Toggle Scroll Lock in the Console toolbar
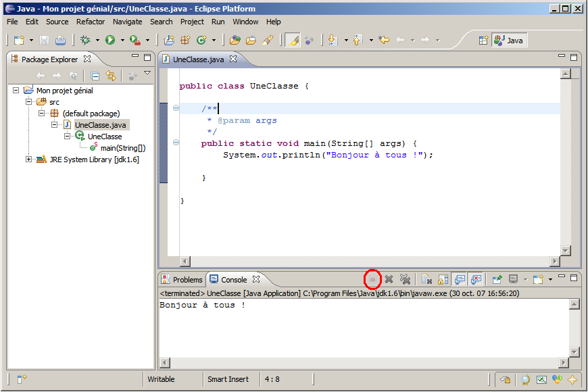The image size is (588, 392). tap(443, 279)
